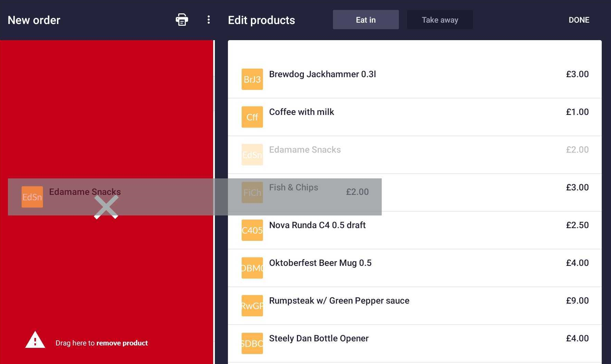This screenshot has height=364, width=611.
Task: Click the SDBO Steely Dan tile icon
Action: pyautogui.click(x=252, y=343)
